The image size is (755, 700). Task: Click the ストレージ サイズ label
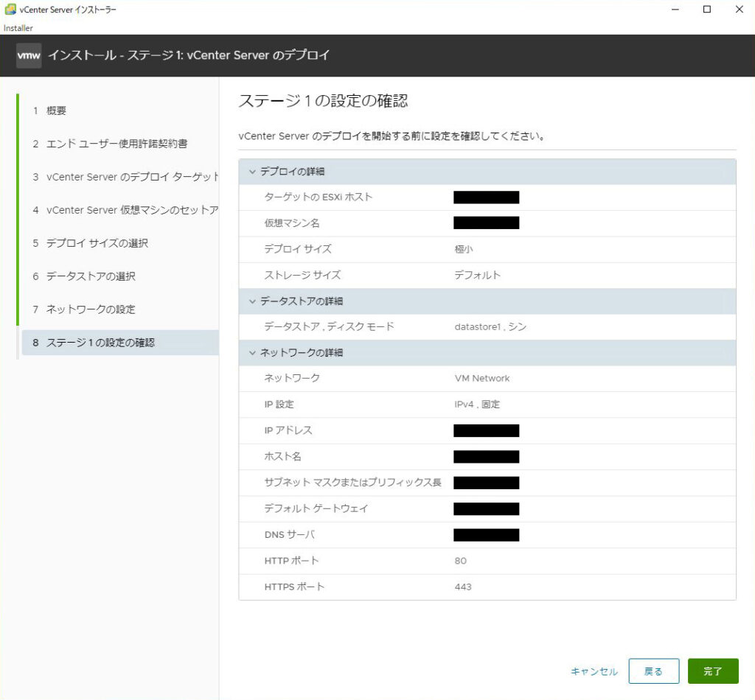coord(302,275)
